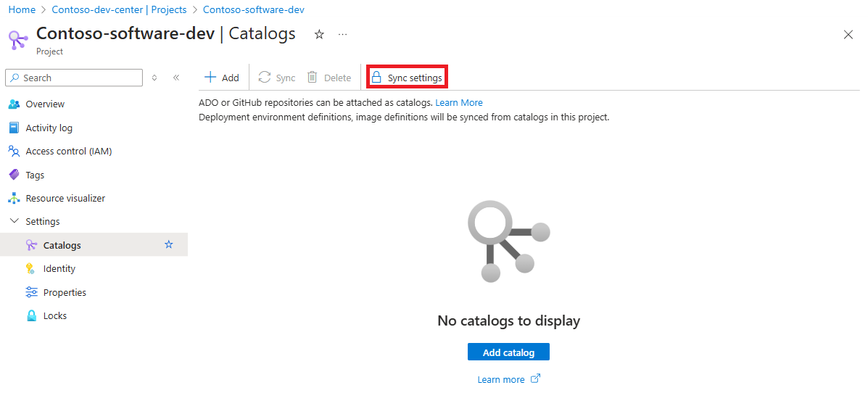Click the plus icon next to Add
This screenshot has height=393, width=868.
[x=210, y=78]
